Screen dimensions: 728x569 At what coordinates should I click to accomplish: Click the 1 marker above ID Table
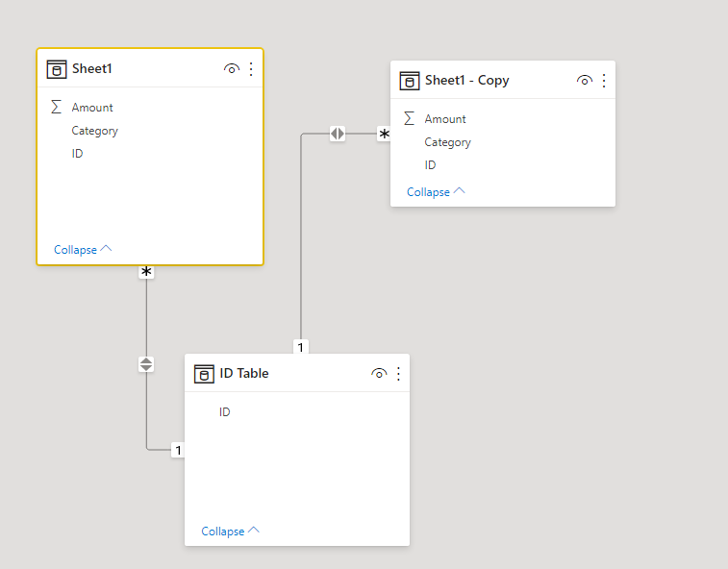(x=300, y=347)
